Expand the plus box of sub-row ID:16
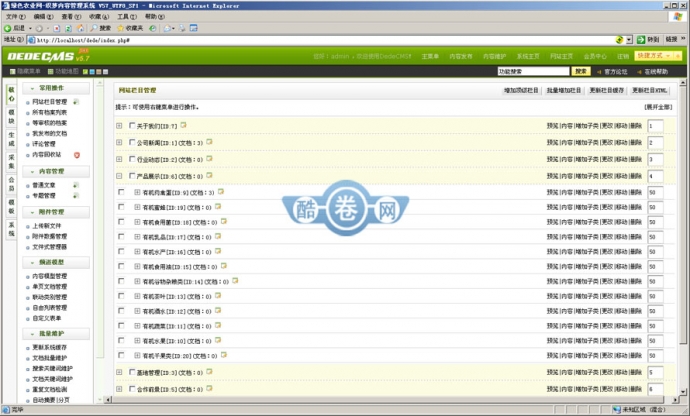The width and height of the screenshot is (690, 416). (x=137, y=251)
